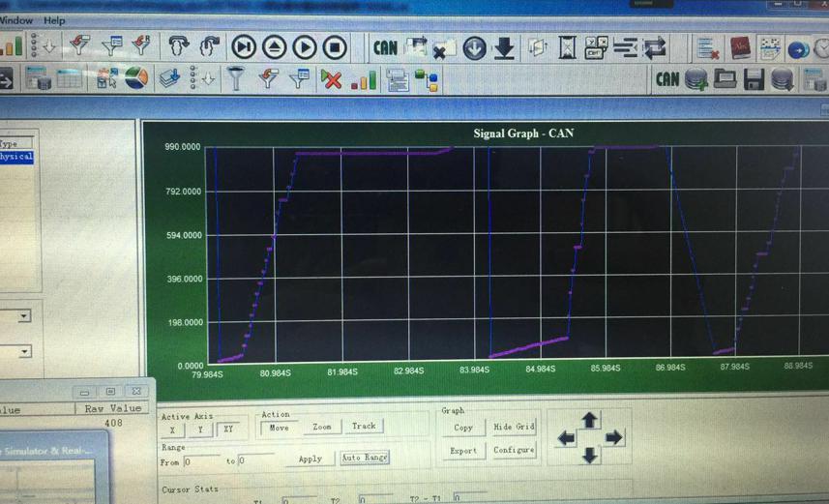
Task: Enable the Zoom action mode
Action: 321,427
